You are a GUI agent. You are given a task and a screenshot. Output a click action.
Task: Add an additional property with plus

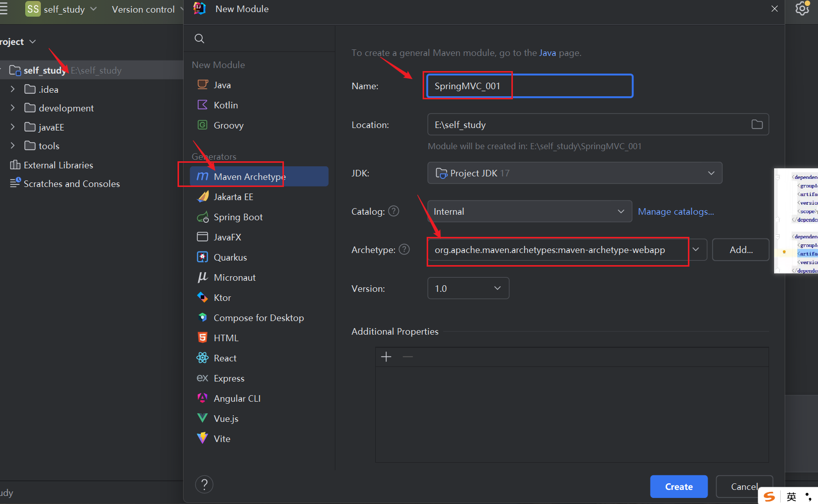tap(386, 357)
